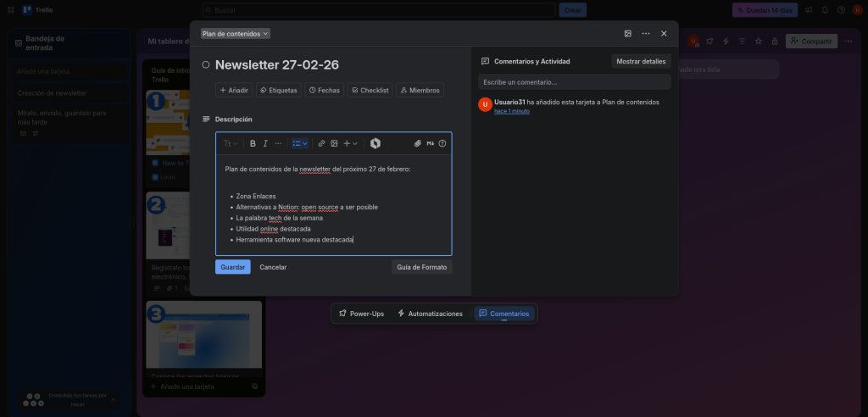The width and height of the screenshot is (868, 417).
Task: Mark Newsletter 27-02-26 card as complete
Action: pyautogui.click(x=206, y=64)
